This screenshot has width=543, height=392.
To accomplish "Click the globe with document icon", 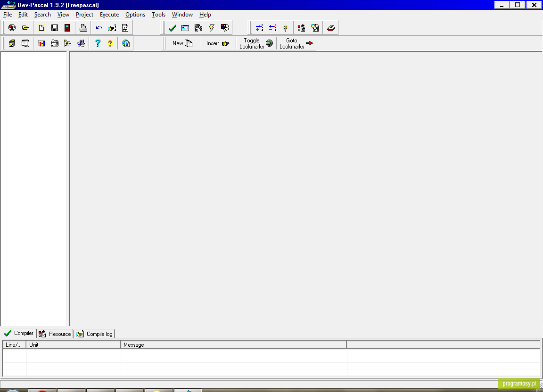I will pyautogui.click(x=126, y=43).
